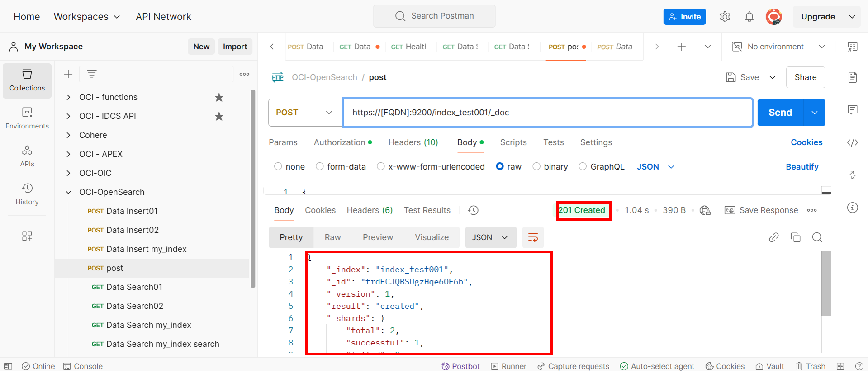Open the Upgrade dropdown arrow
This screenshot has height=383, width=868.
852,17
